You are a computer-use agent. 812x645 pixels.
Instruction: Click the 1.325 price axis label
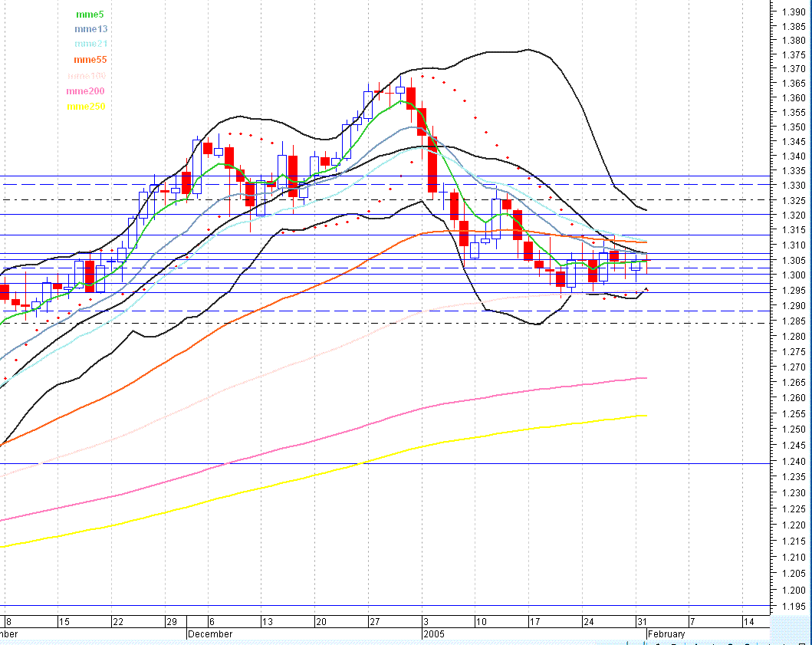coord(794,200)
